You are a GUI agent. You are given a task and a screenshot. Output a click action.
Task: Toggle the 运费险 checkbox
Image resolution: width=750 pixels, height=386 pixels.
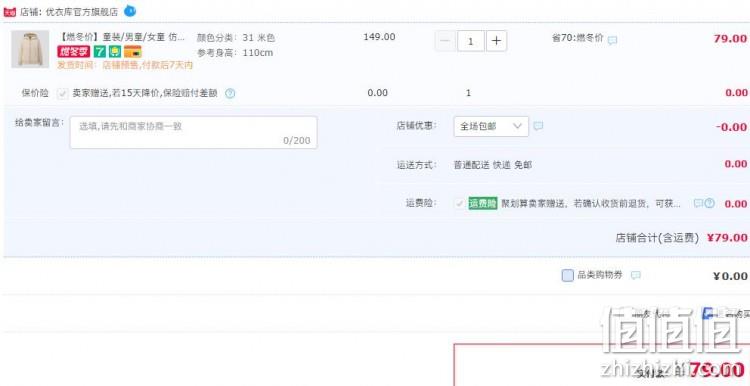460,203
